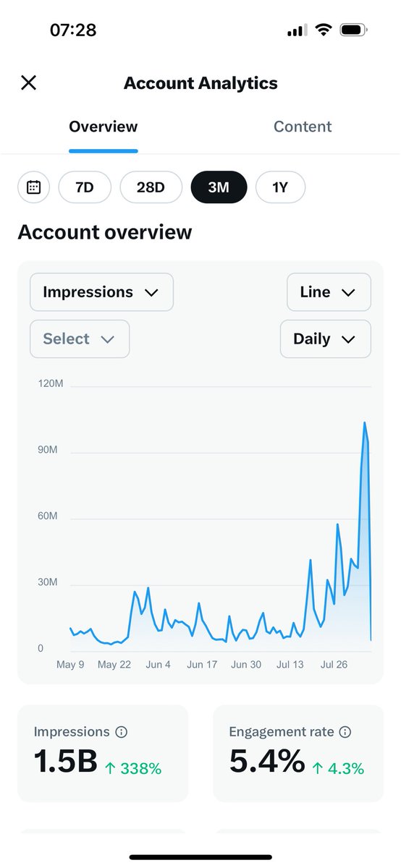Screen dimensions: 401x868
Task: Open the Daily interval dropdown
Action: [325, 339]
